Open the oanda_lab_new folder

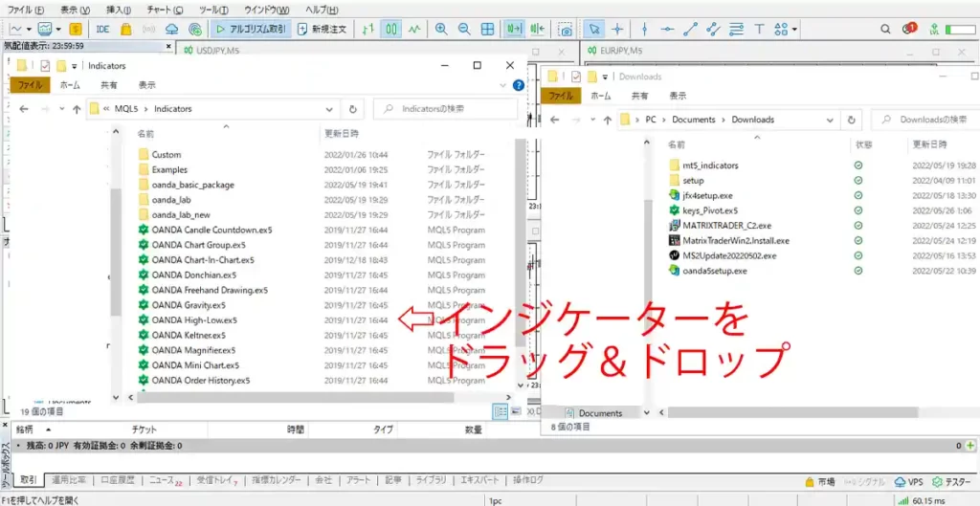[181, 214]
